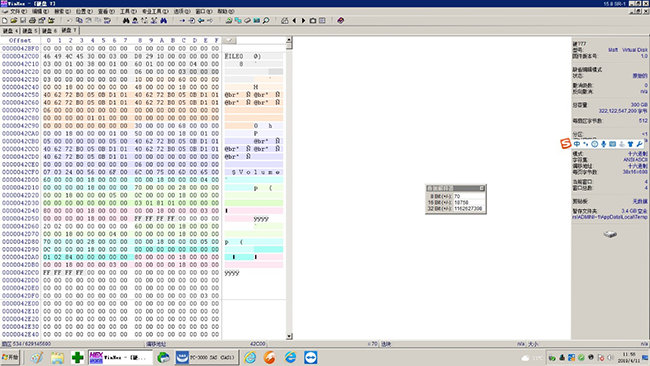The image size is (650, 366).
Task: Open the dropdown arrow after column F header
Action: 229,40
